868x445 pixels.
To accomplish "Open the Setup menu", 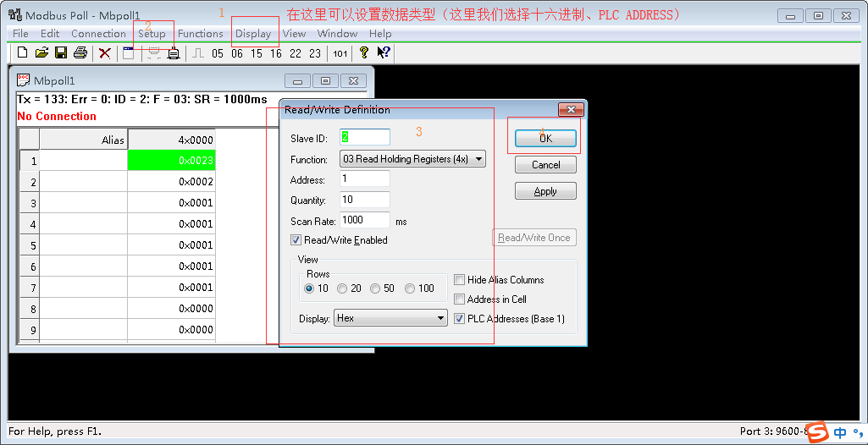I will 152,34.
